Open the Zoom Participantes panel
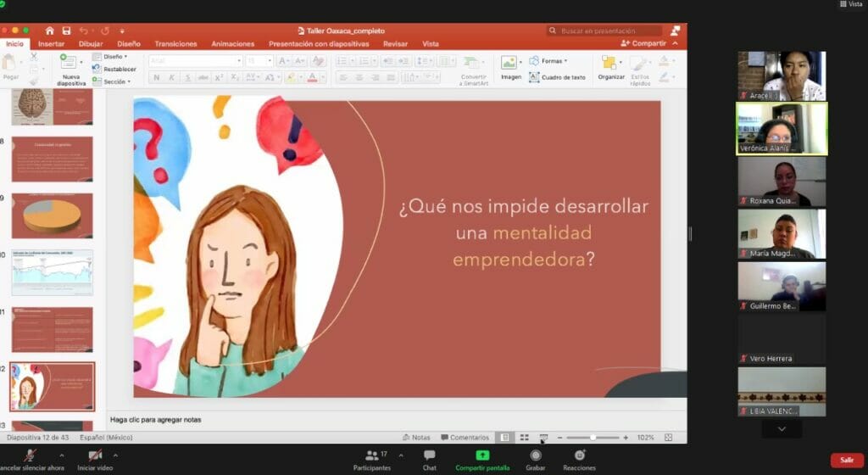 tap(373, 455)
